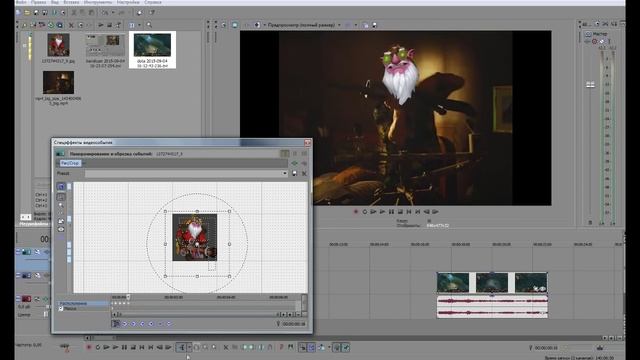Toggle Sync Cursor in keyframe controller
This screenshot has width=640, height=360.
coord(116,324)
